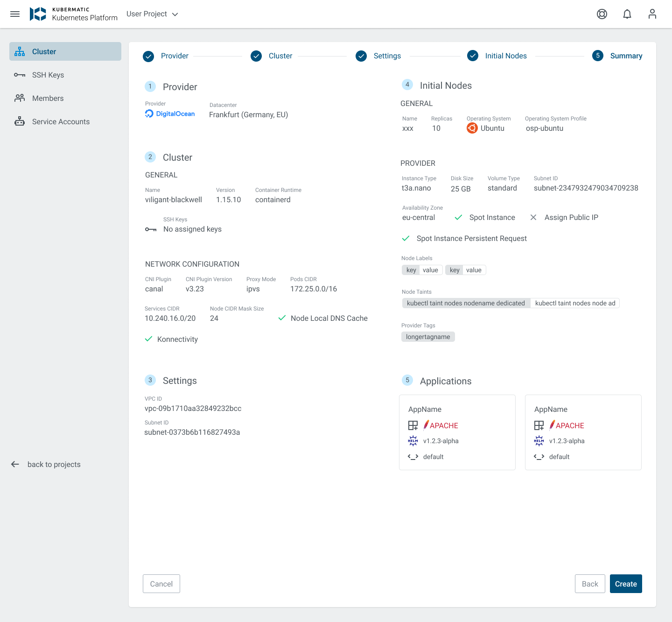Image resolution: width=672 pixels, height=622 pixels.
Task: Expand the User Project dropdown
Action: click(x=152, y=14)
